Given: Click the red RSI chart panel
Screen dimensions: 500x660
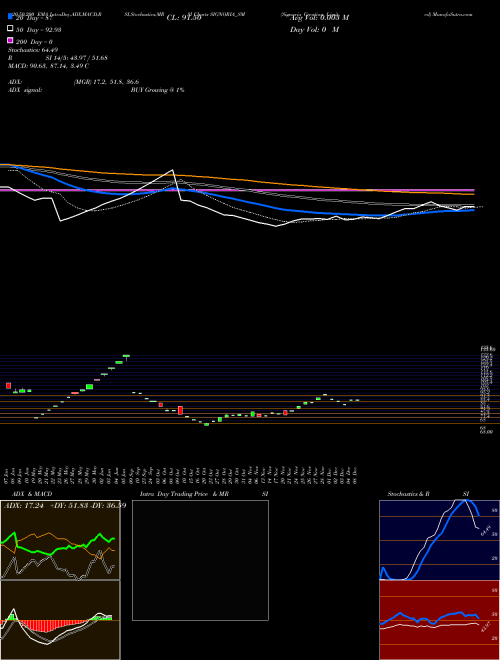Looking at the screenshot, I should click(x=439, y=620).
